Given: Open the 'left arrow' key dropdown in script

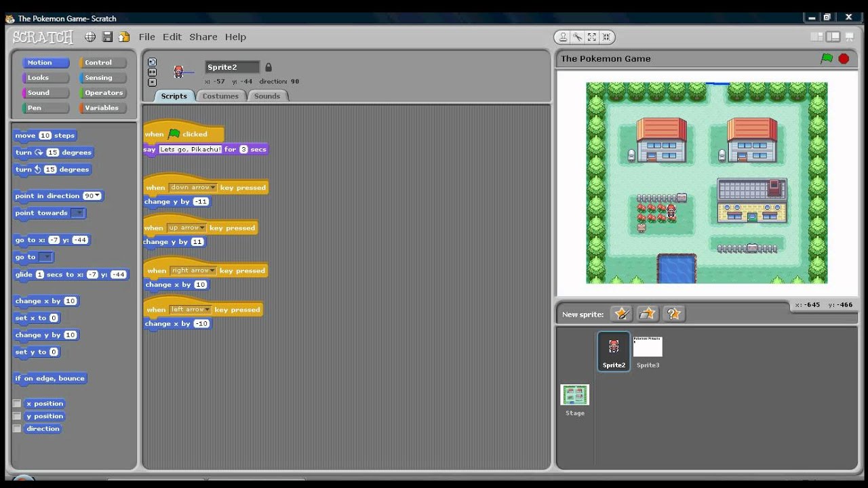Looking at the screenshot, I should pyautogui.click(x=190, y=310).
